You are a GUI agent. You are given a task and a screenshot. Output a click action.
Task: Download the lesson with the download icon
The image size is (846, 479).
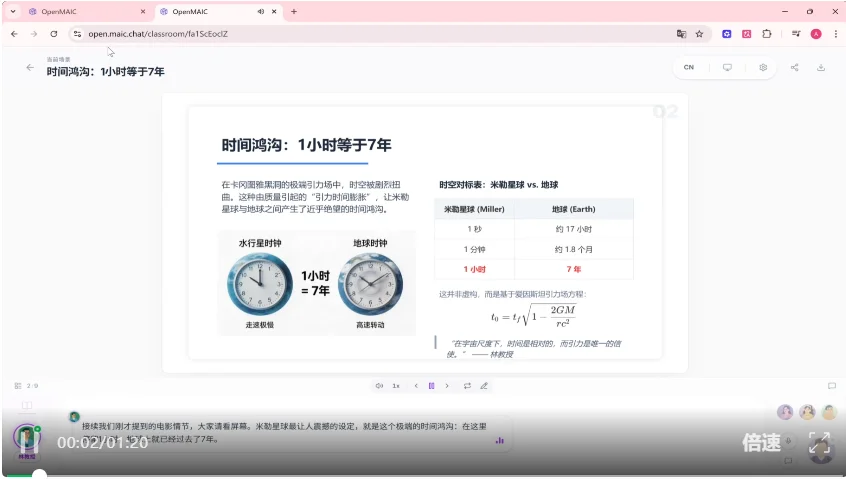(x=821, y=67)
